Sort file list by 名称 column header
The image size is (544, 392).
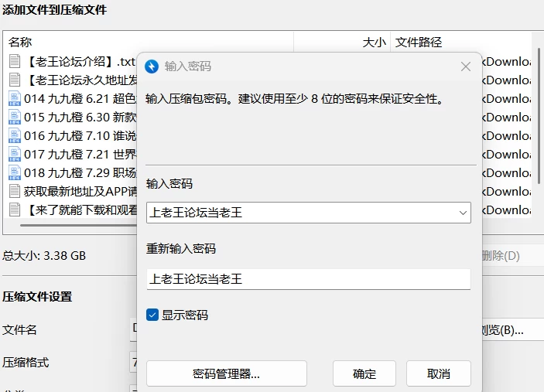pos(149,43)
